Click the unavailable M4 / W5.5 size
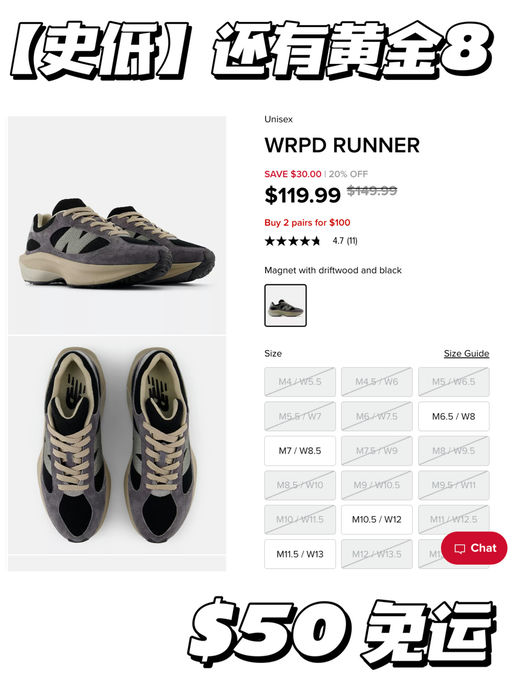Screen dimensions: 512x683 pos(300,382)
